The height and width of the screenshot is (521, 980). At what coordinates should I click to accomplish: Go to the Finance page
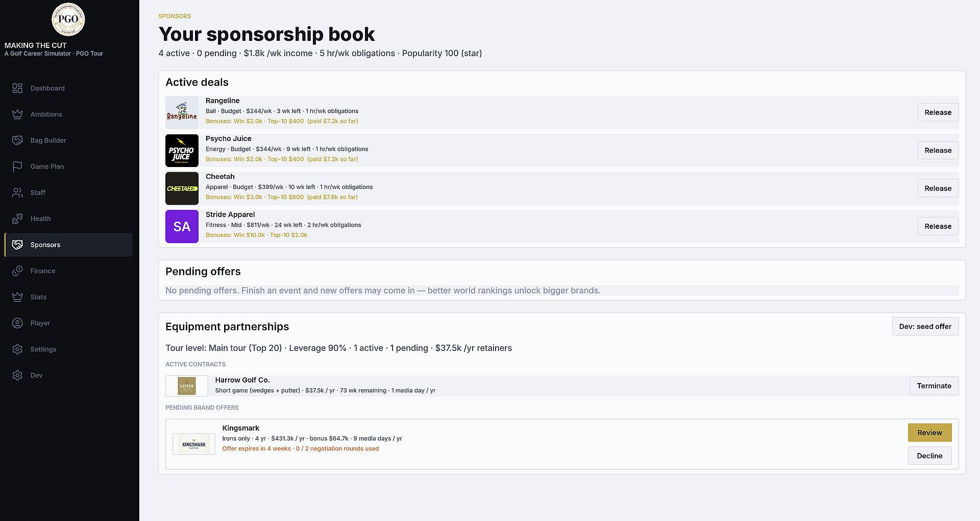[x=68, y=271]
